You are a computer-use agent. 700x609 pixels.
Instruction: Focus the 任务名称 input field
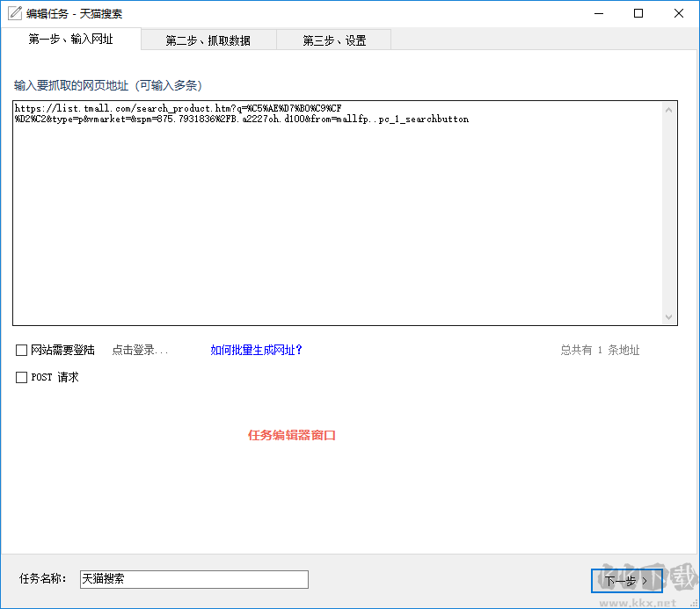click(x=194, y=579)
